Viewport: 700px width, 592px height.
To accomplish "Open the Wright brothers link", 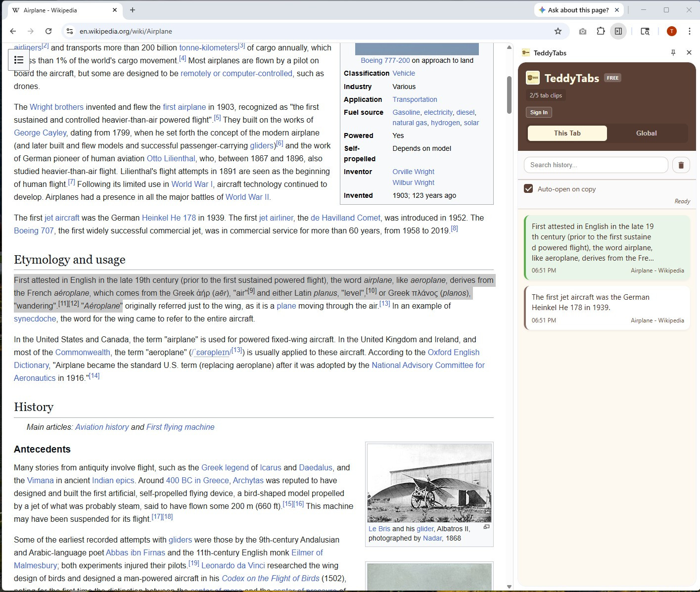I will pos(56,107).
